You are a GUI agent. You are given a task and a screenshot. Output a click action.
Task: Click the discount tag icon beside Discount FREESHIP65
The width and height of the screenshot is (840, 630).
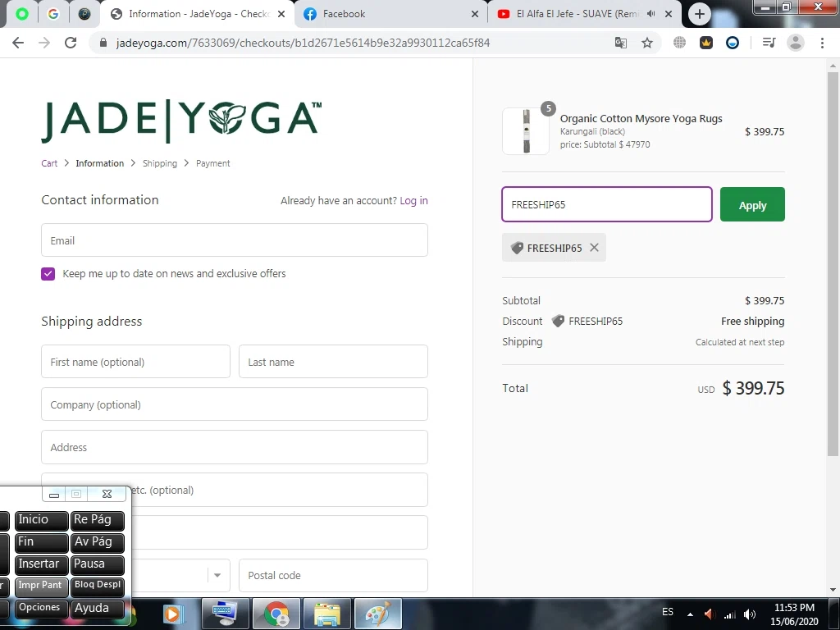coord(558,321)
